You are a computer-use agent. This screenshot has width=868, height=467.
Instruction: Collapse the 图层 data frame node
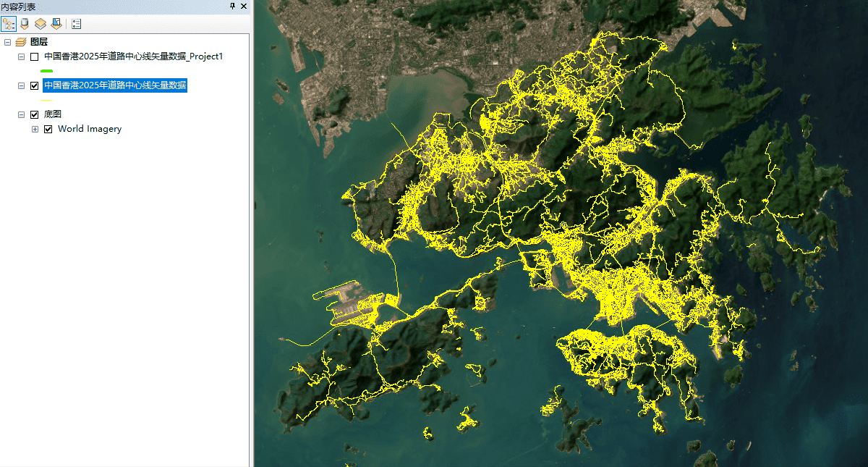7,42
